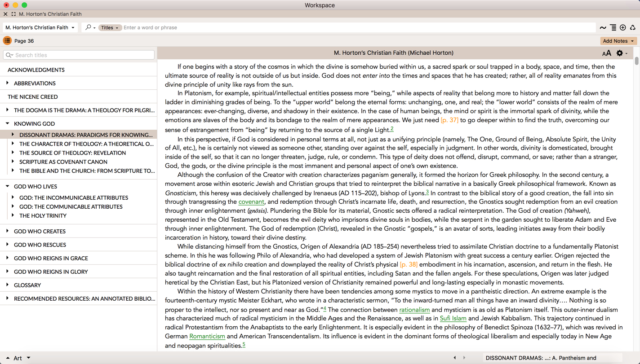Toggle the table of contents pane button
The width and height of the screenshot is (640, 364).
tap(7, 41)
